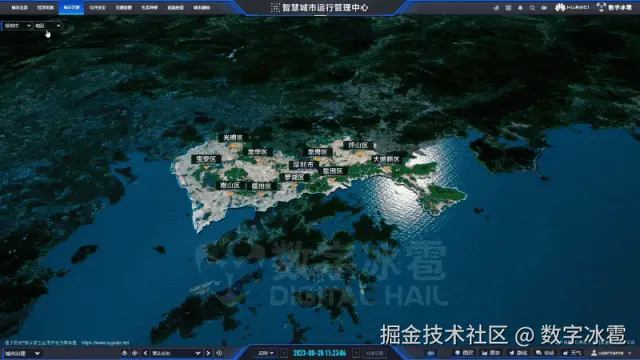Image resolution: width=640 pixels, height=360 pixels.
Task: Click the small button left of the date time
Action: pyautogui.click(x=284, y=353)
